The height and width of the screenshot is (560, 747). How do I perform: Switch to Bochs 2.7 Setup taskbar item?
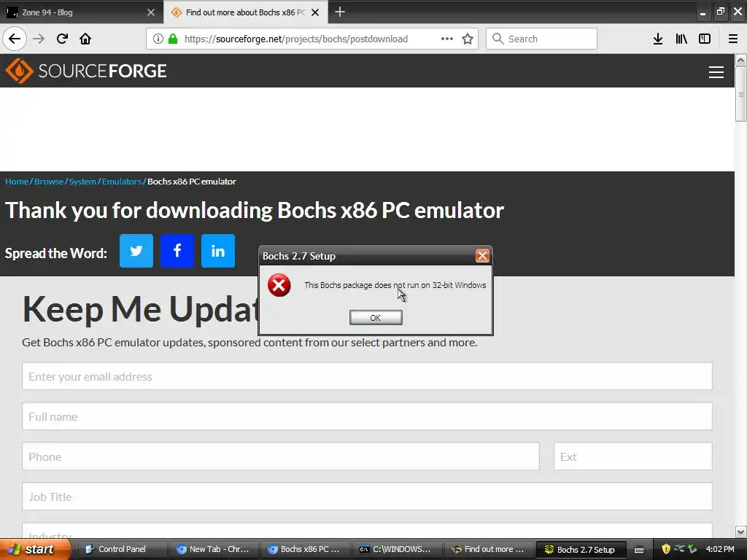click(x=580, y=549)
